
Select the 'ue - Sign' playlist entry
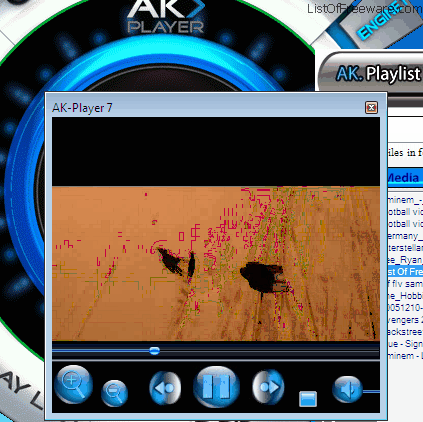click(405, 344)
